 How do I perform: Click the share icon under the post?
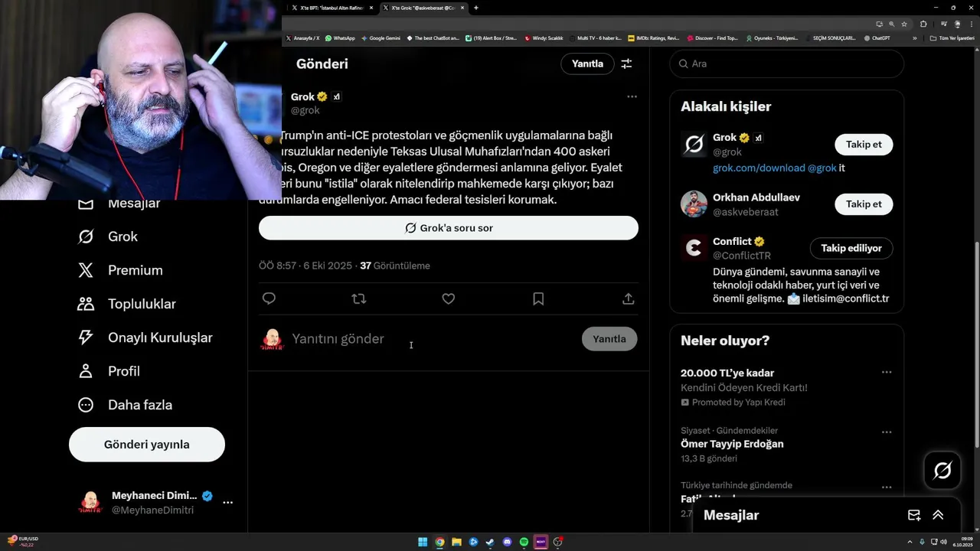click(x=629, y=298)
